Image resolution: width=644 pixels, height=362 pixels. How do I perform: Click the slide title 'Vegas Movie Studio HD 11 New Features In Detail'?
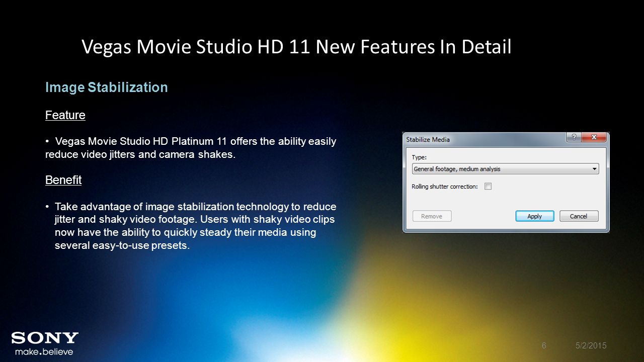click(x=296, y=47)
